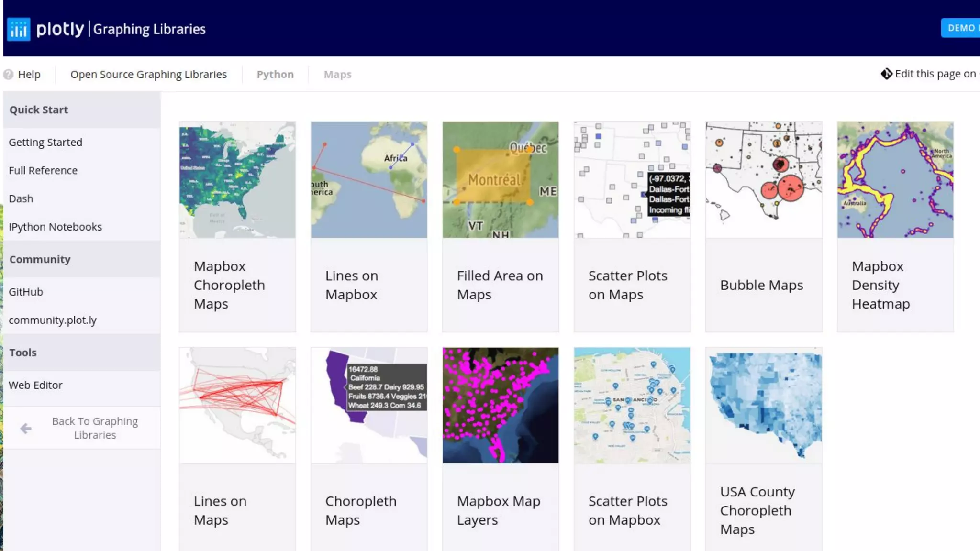Select the Maps breadcrumb item

point(337,75)
